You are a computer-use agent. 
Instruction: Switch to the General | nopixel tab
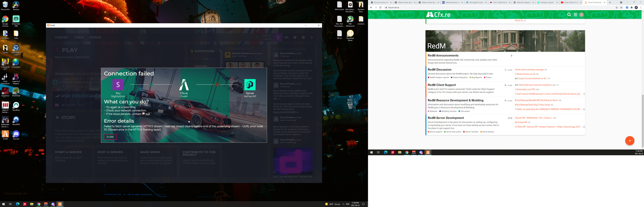(547, 2)
